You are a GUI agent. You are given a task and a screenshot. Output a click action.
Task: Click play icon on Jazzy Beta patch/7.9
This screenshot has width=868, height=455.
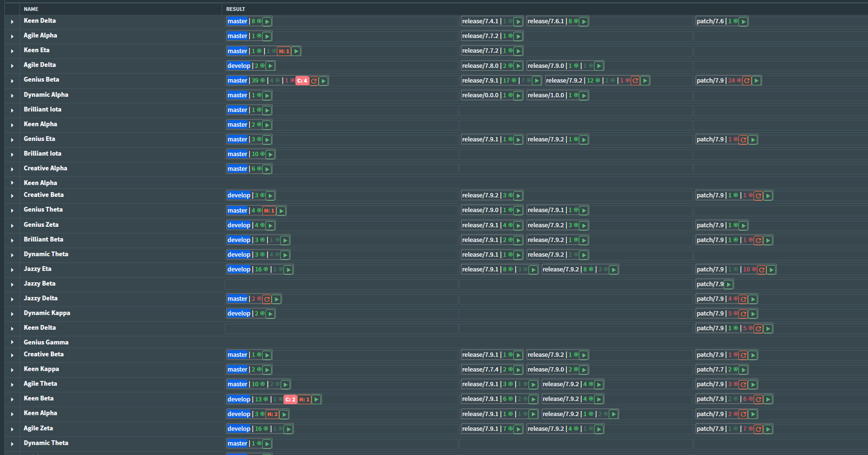(x=729, y=284)
